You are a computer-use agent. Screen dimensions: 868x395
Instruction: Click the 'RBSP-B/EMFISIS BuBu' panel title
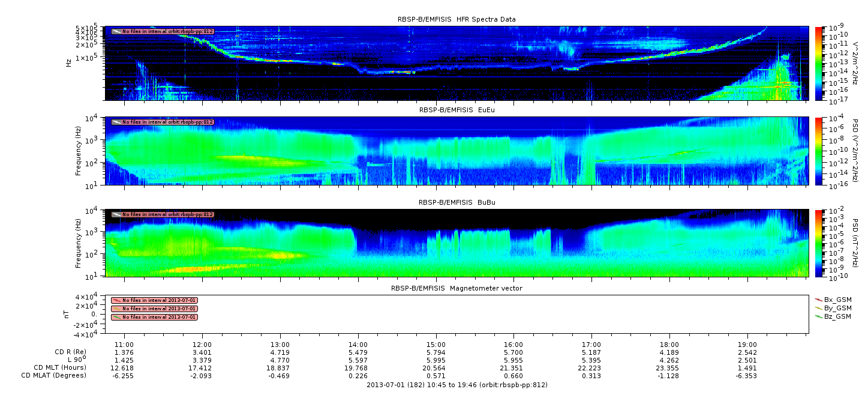click(456, 203)
